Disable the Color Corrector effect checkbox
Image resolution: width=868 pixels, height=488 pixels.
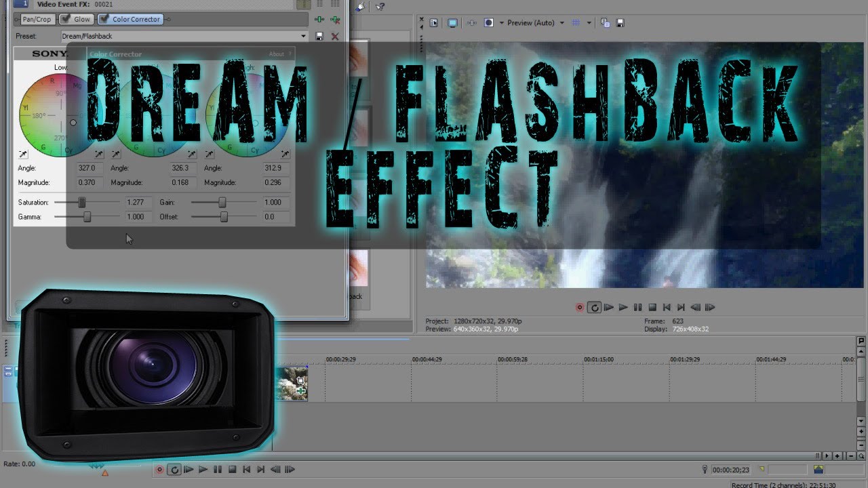[x=104, y=19]
